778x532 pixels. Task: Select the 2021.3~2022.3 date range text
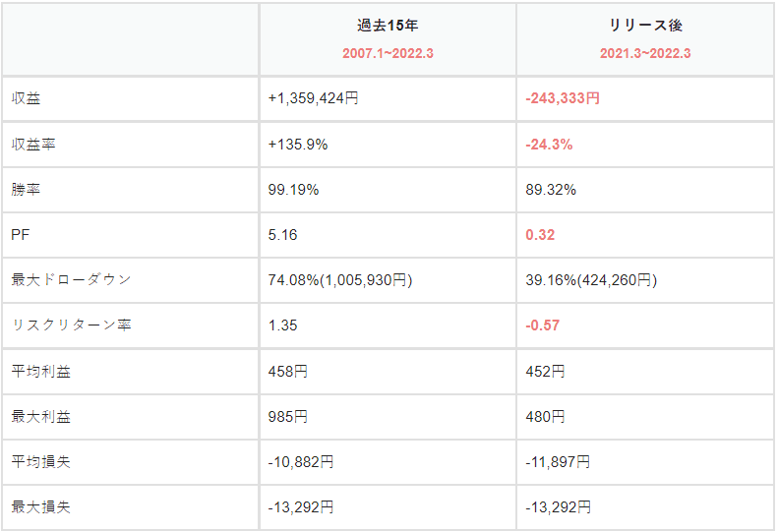click(645, 53)
